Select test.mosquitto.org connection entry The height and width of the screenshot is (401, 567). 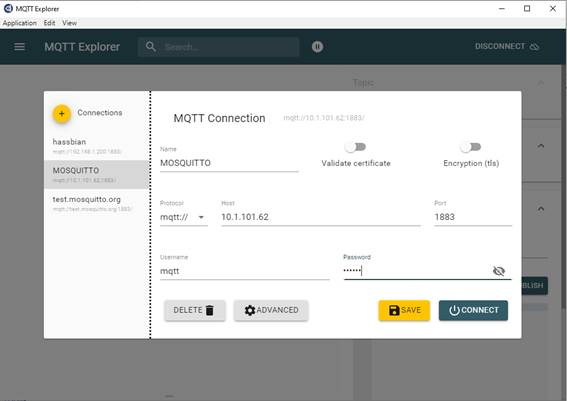point(96,203)
